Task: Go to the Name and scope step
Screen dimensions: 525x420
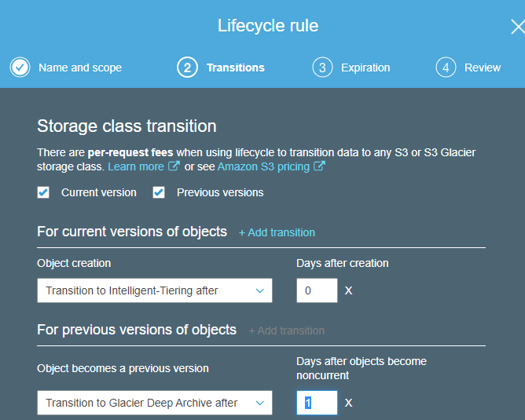Action: (x=80, y=68)
